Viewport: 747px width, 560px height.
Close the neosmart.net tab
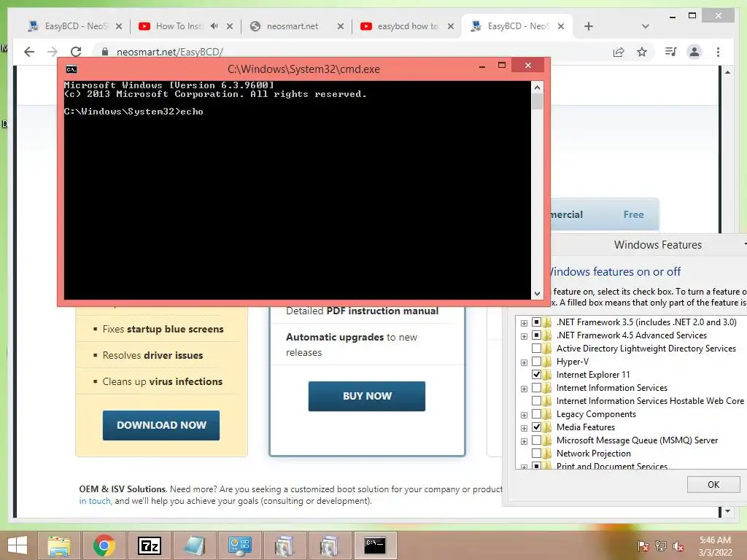pyautogui.click(x=340, y=26)
